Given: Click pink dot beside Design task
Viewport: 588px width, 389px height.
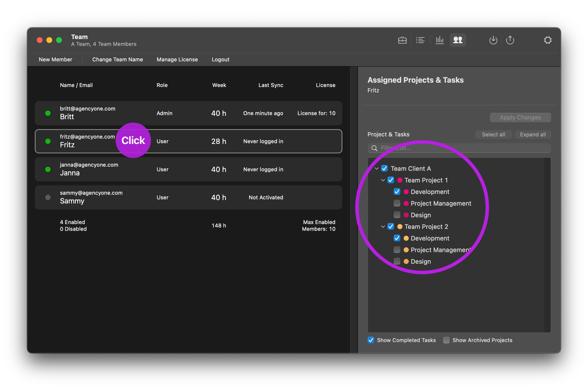Looking at the screenshot, I should click(406, 215).
